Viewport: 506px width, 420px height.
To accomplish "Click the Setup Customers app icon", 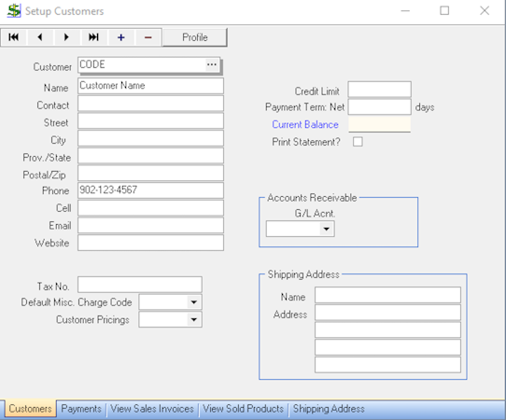I will point(14,11).
